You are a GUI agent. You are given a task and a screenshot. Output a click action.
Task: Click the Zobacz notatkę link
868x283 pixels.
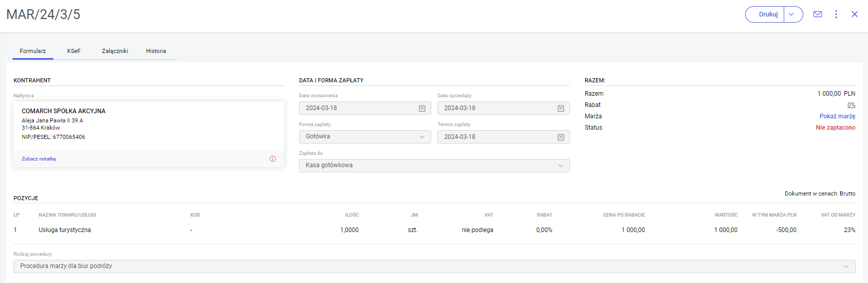39,159
